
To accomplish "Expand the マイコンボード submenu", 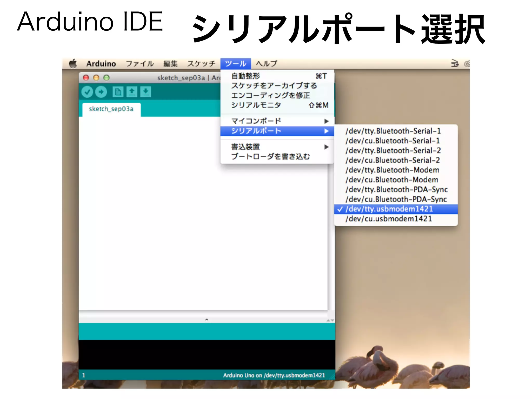I will [277, 121].
